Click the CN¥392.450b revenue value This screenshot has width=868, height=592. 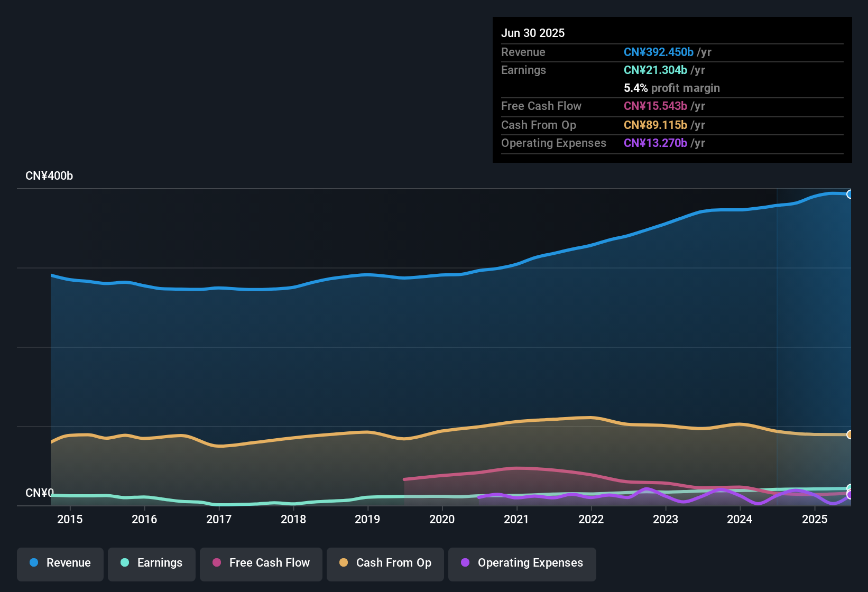tap(659, 52)
